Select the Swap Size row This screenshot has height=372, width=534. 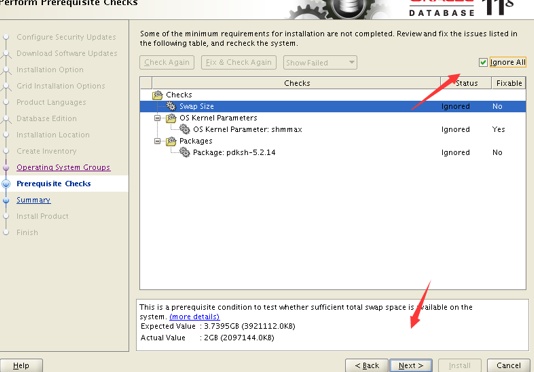coord(333,106)
